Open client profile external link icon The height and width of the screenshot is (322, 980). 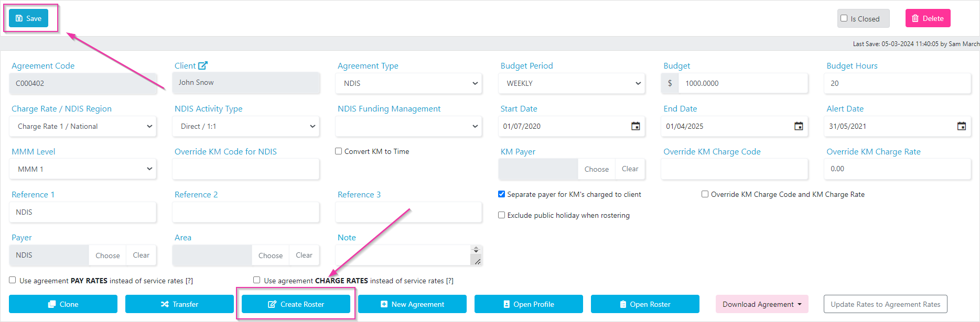click(203, 65)
